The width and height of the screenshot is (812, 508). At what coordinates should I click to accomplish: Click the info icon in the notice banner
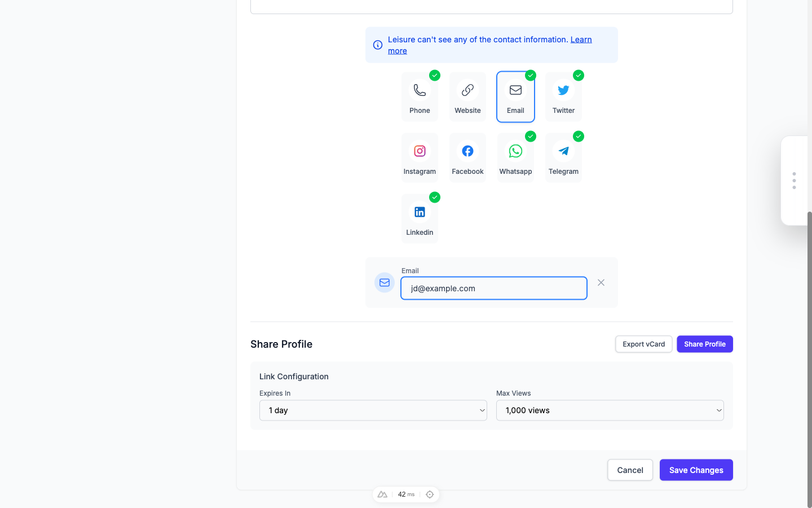click(x=378, y=45)
